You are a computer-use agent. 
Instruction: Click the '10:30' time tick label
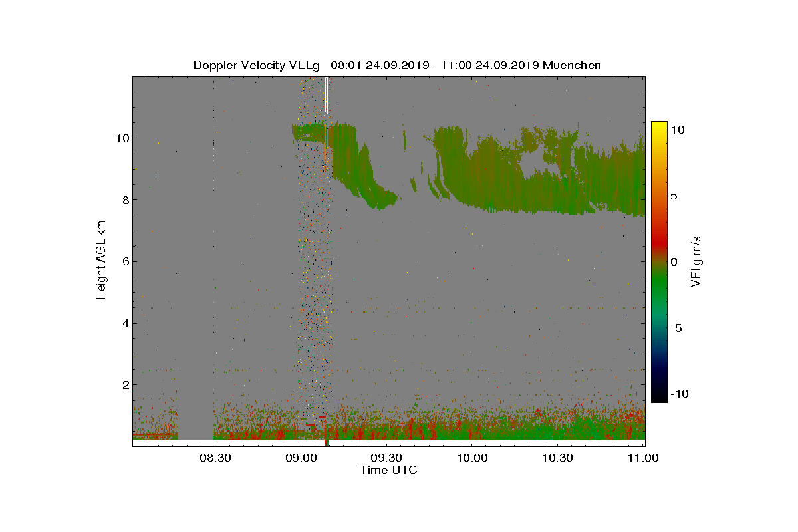pyautogui.click(x=558, y=458)
